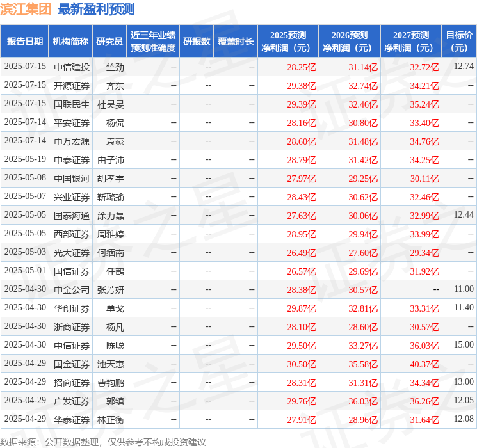The width and height of the screenshot is (477, 448).
Task: Click researcher name 任鹤
Action: point(115,271)
